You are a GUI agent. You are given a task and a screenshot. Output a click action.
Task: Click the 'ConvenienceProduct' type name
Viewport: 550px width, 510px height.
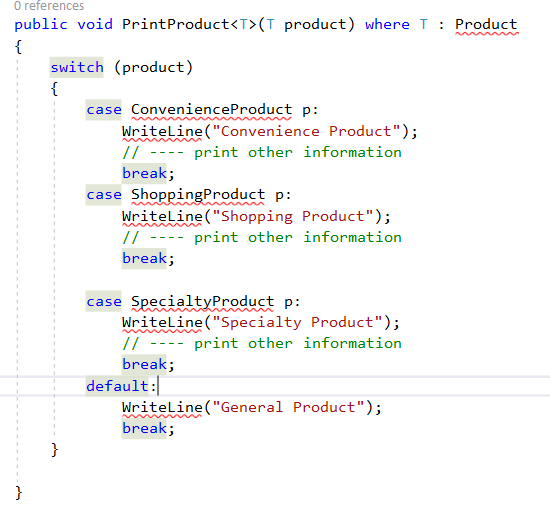pos(211,109)
